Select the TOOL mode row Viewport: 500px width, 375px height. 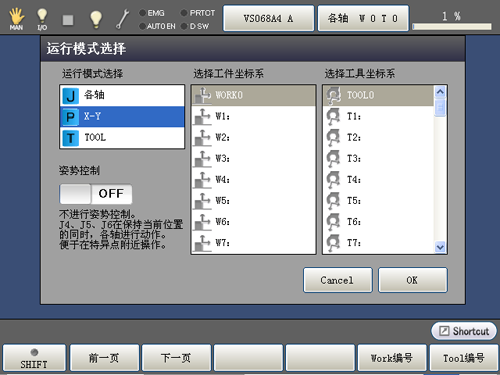[122, 137]
